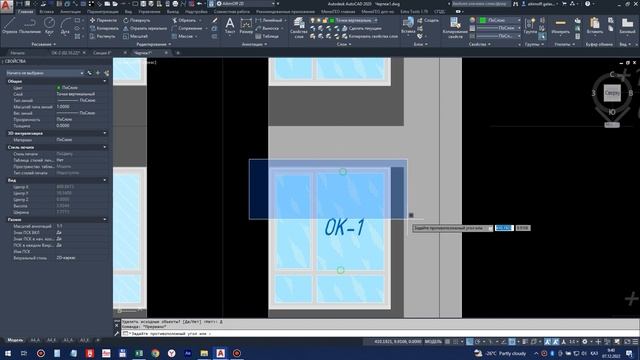Open the Аннотации ribbon tab
Image resolution: width=640 pixels, height=360 pixels.
tap(70, 12)
